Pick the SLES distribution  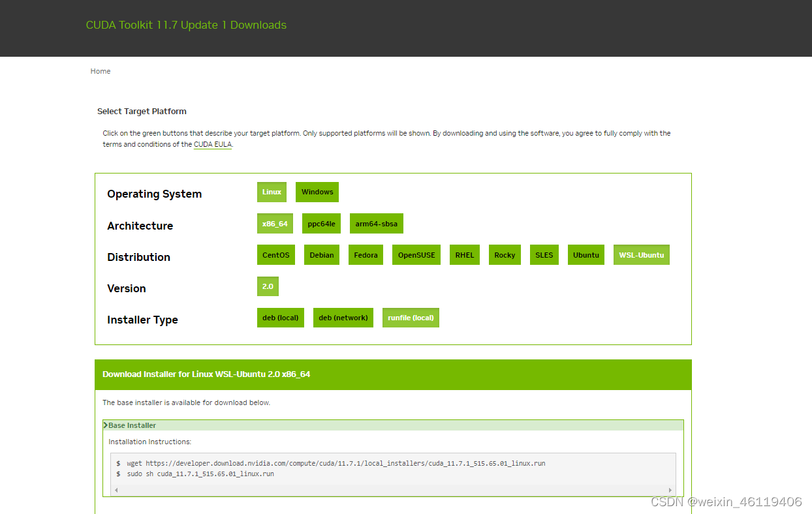tap(544, 255)
